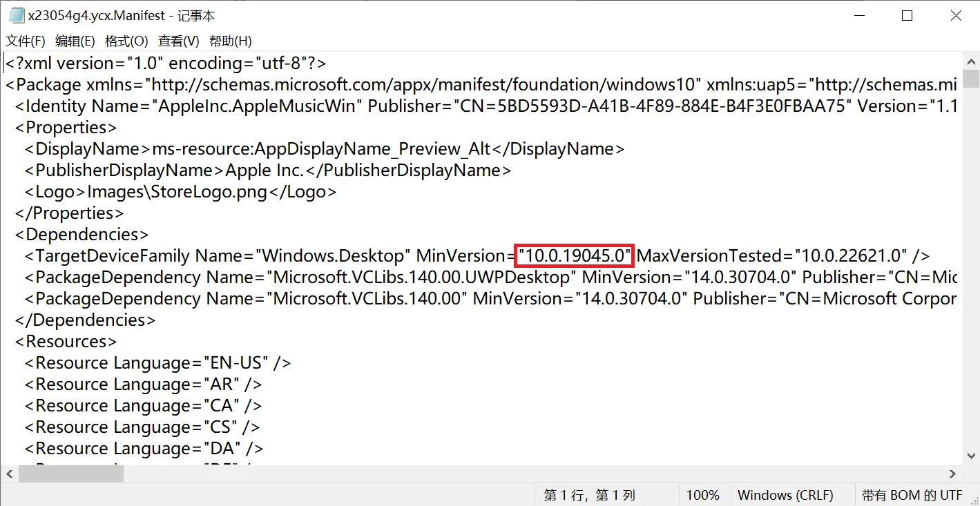Open the 编辑(E) menu
The height and width of the screenshot is (506, 980).
[x=75, y=41]
